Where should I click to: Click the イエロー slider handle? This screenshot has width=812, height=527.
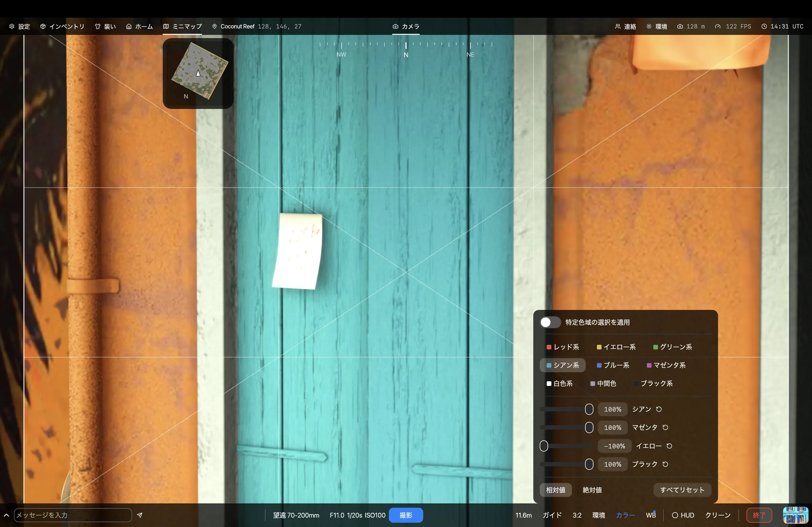tap(544, 446)
